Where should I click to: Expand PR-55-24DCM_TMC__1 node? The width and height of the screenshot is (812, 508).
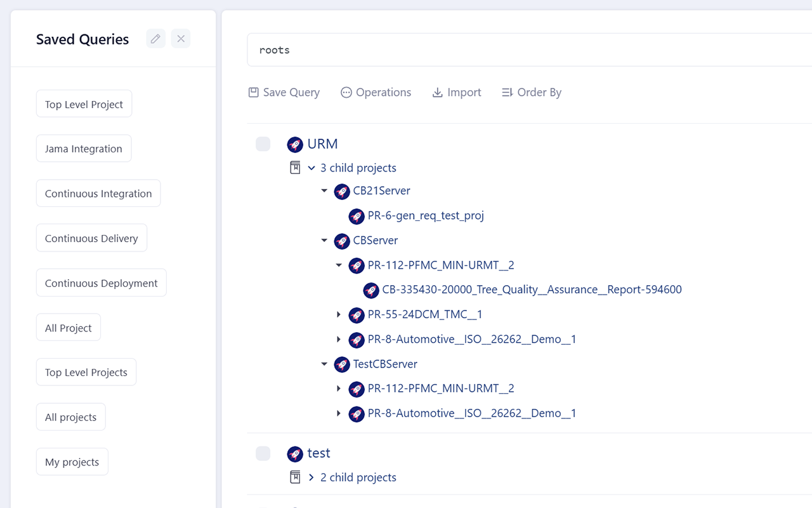(339, 314)
